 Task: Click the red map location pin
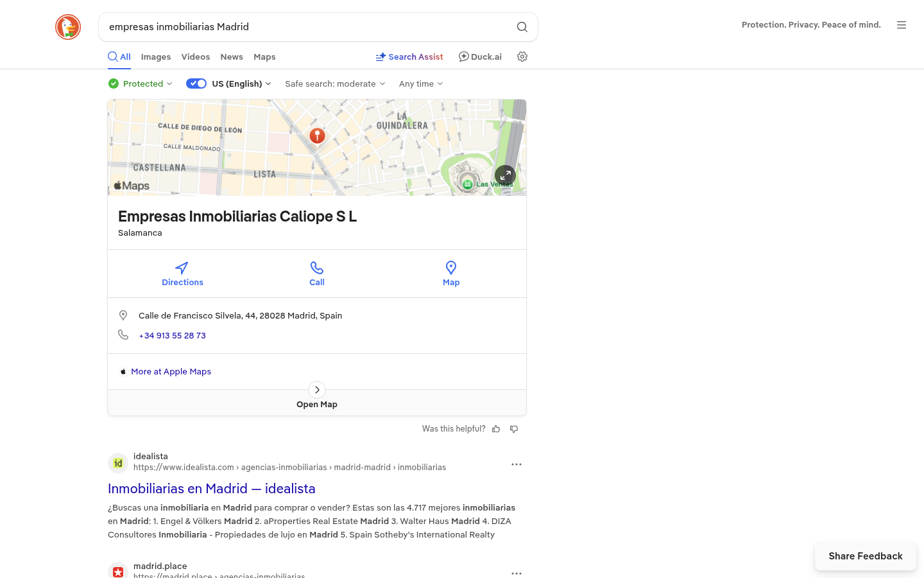[x=317, y=137]
